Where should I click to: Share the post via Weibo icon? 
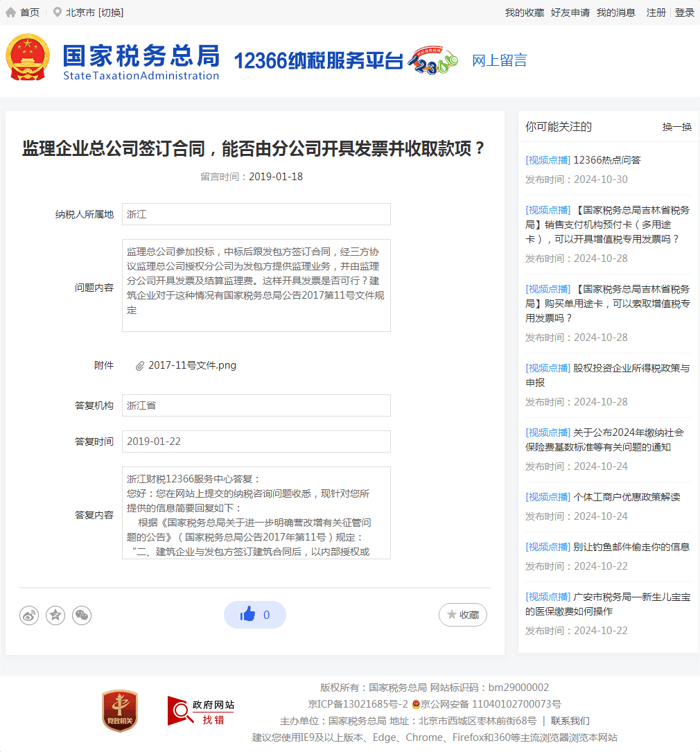pyautogui.click(x=29, y=615)
